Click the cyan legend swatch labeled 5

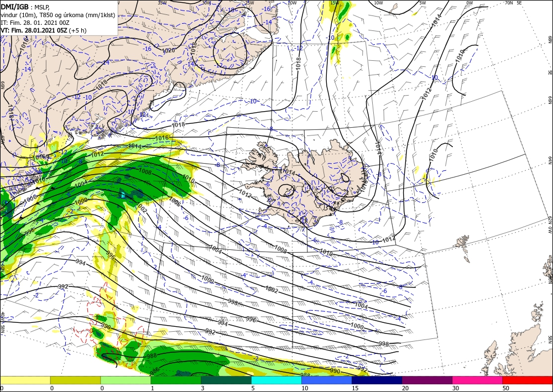coord(276,380)
